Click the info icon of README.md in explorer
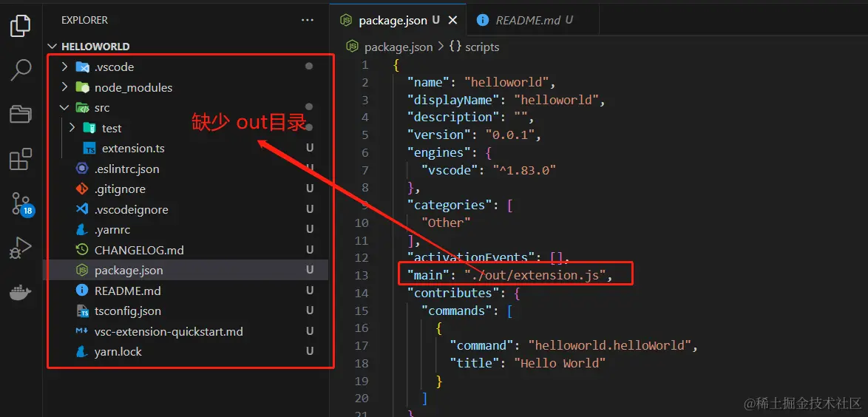 (83, 290)
